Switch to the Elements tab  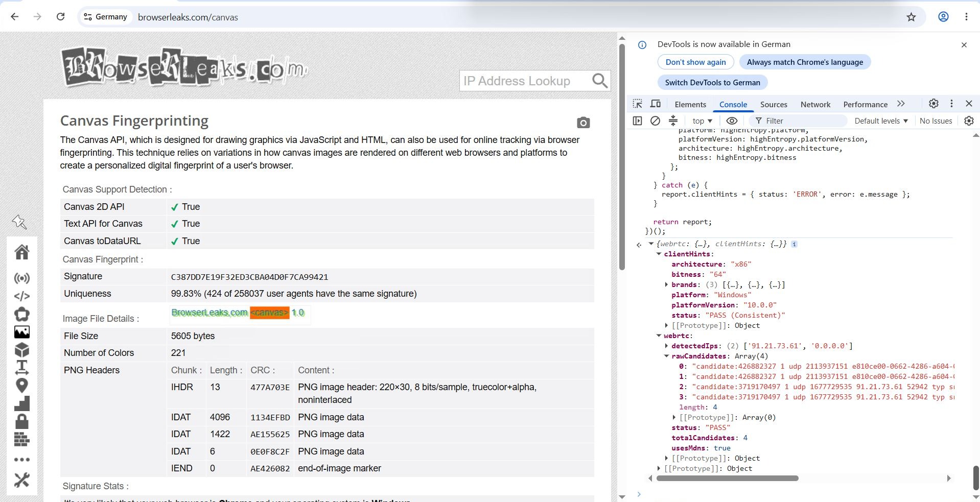point(690,104)
